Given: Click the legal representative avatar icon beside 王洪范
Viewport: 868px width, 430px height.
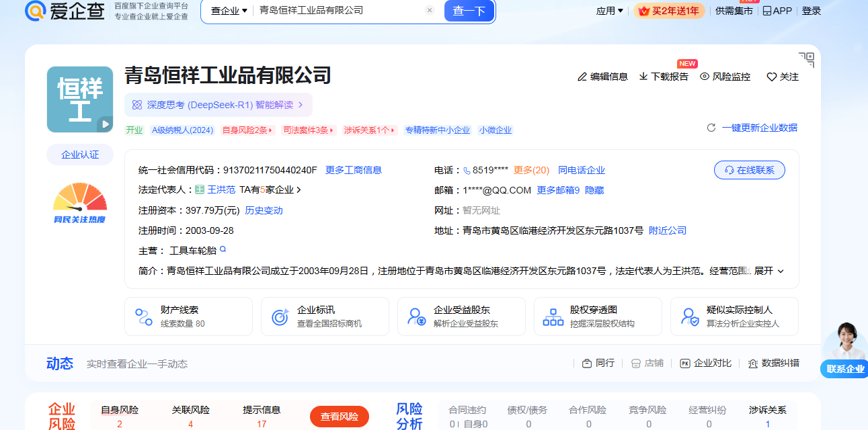Looking at the screenshot, I should click(200, 190).
